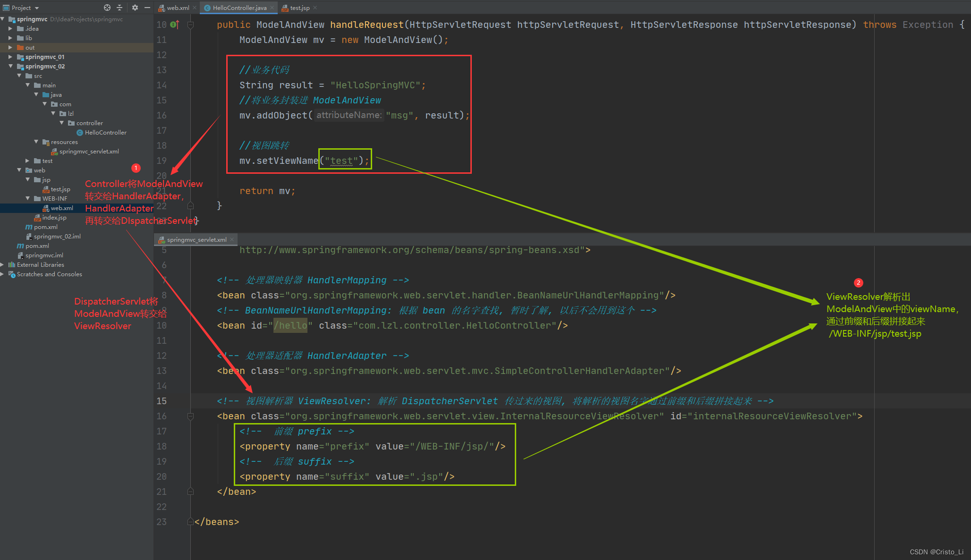The height and width of the screenshot is (560, 971).
Task: Expand Scratches and Consoles node
Action: 3,274
